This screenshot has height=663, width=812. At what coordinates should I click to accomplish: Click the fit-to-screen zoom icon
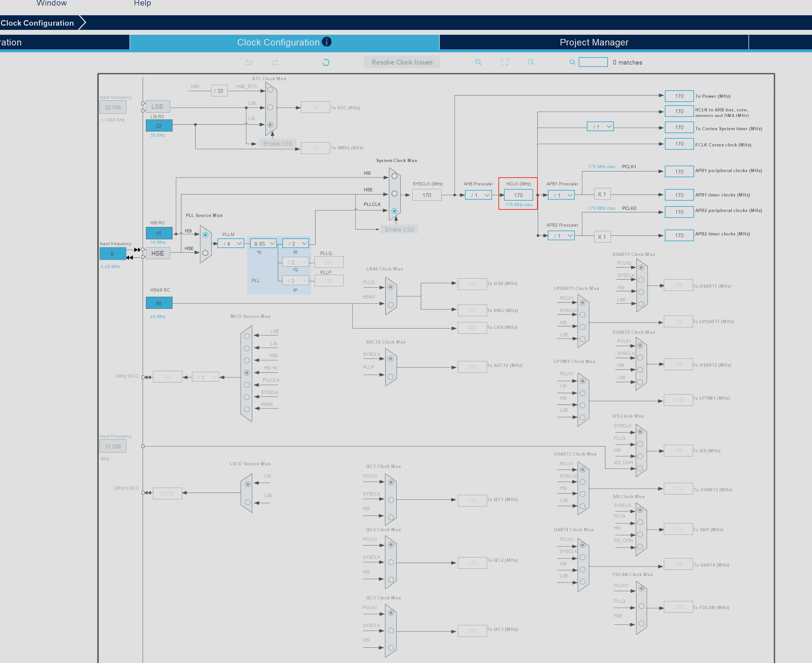(x=504, y=62)
